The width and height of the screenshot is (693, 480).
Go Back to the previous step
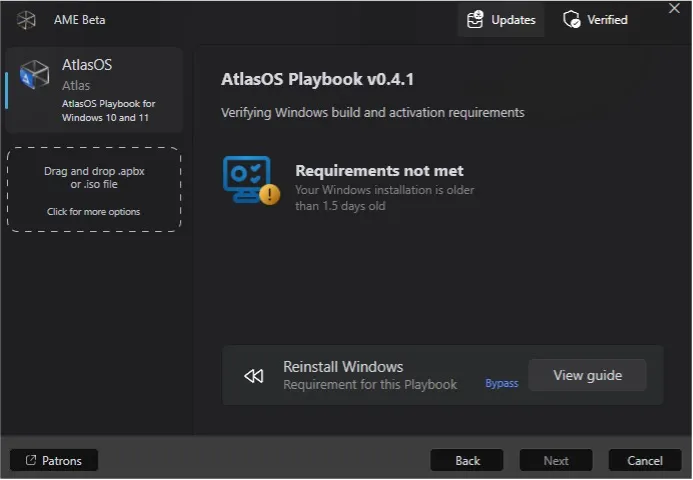pos(467,461)
